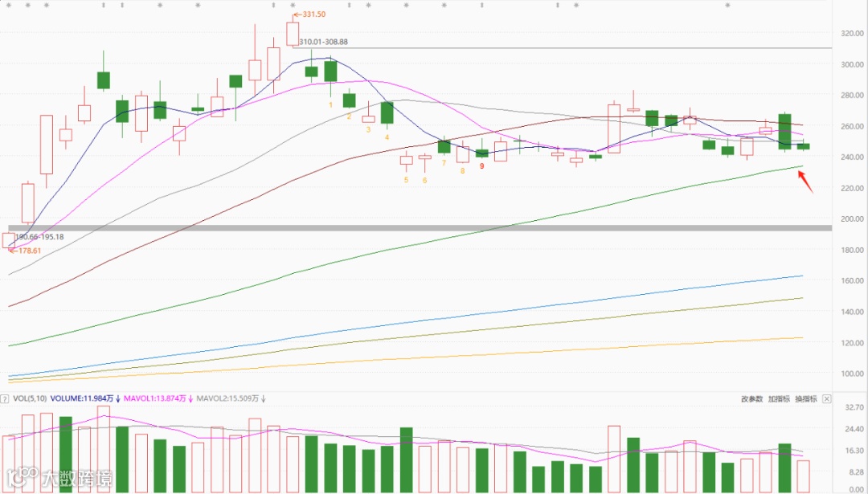Viewport: 868px width, 494px height.
Task: Click the 24.40 volume axis label
Action: pyautogui.click(x=854, y=429)
